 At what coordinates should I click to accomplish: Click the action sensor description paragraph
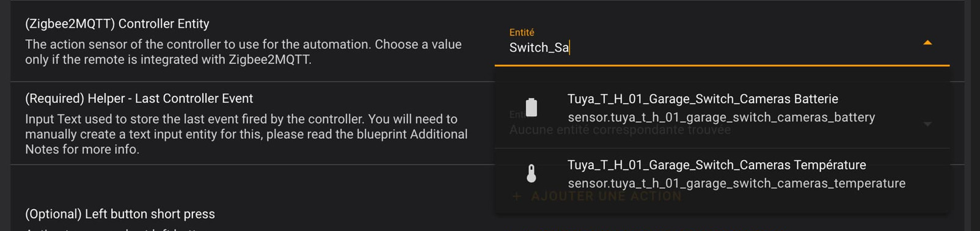(243, 52)
